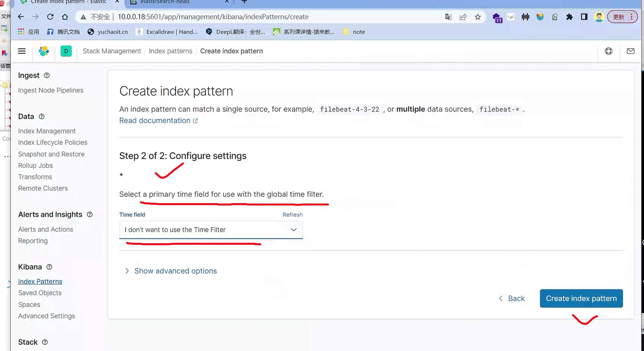Expand Show advanced options
This screenshot has width=644, height=351.
coord(175,271)
